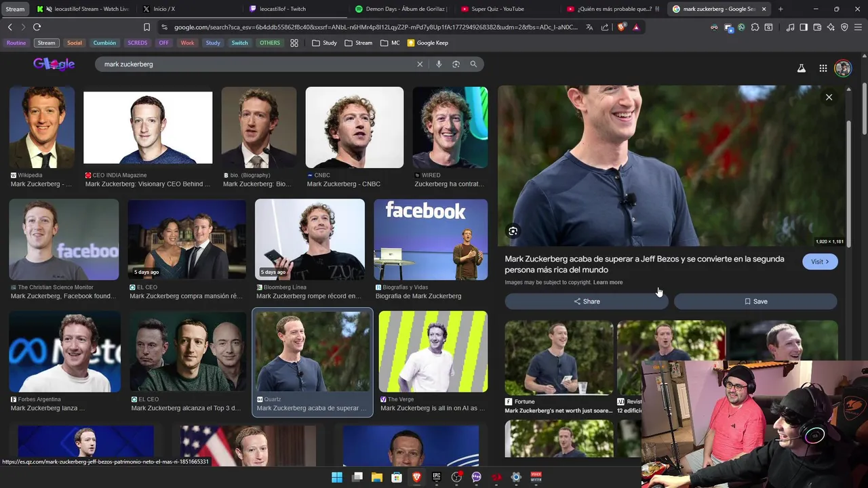This screenshot has height=488, width=868.
Task: Open the MC bookmarks folder
Action: (391, 43)
